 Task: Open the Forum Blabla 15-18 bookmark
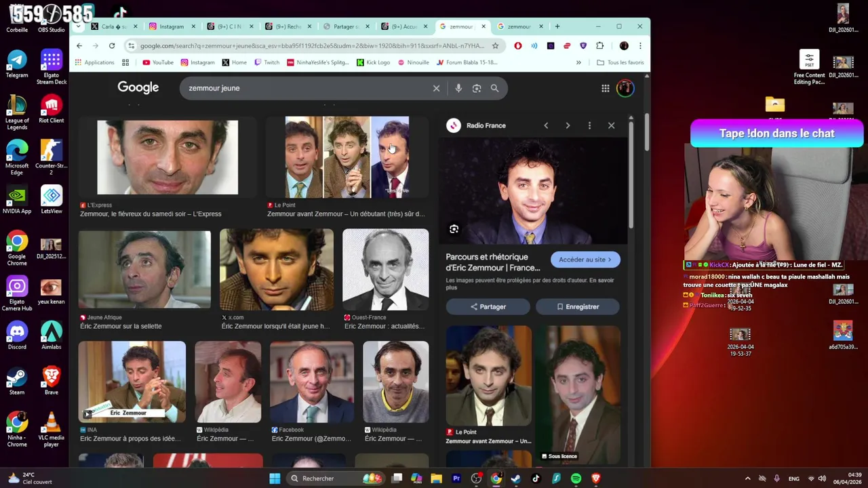click(x=467, y=62)
